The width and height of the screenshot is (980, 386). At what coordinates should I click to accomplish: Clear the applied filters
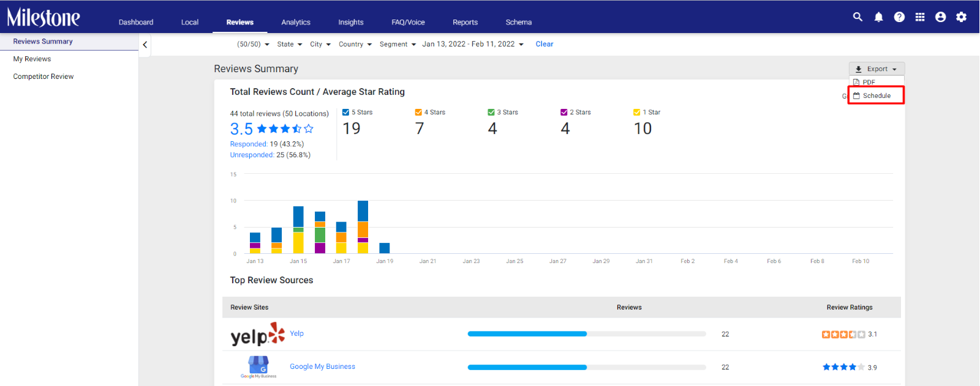coord(545,44)
